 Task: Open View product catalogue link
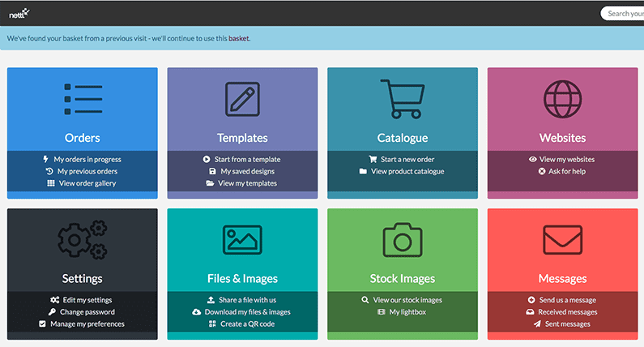tap(408, 171)
